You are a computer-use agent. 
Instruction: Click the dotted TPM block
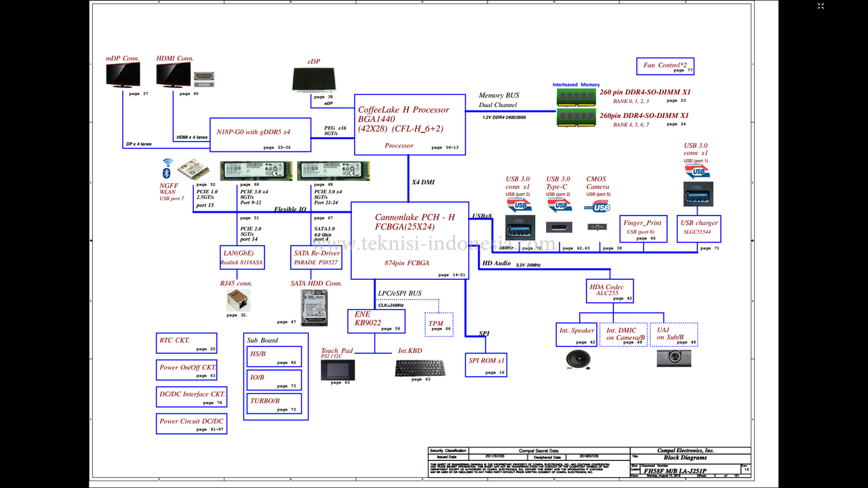coord(439,325)
